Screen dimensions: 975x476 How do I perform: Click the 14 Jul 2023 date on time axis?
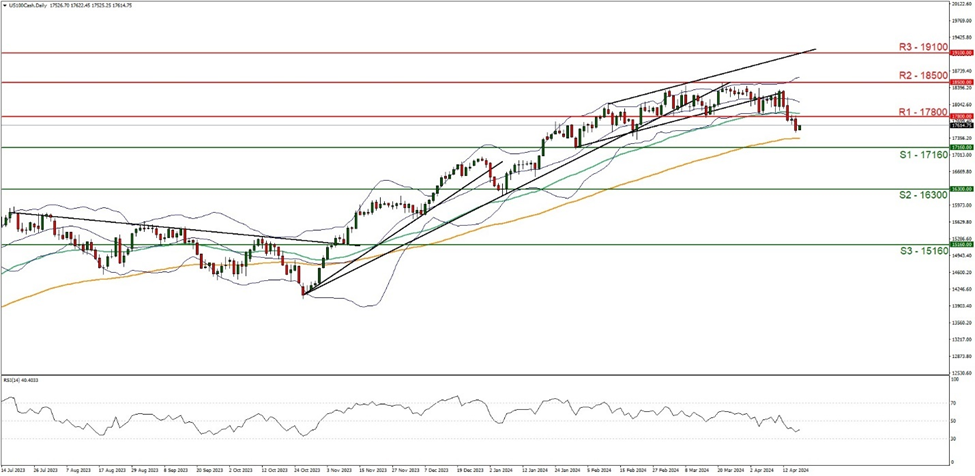pyautogui.click(x=14, y=467)
